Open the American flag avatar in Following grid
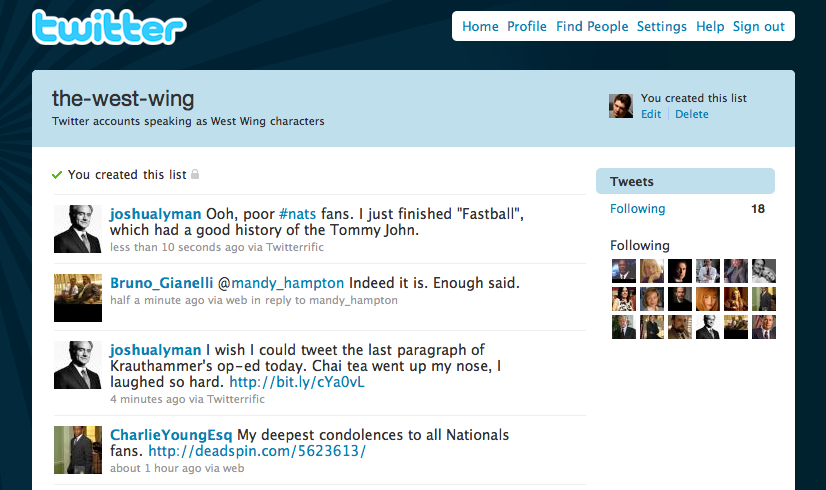This screenshot has width=826, height=490. click(x=764, y=327)
